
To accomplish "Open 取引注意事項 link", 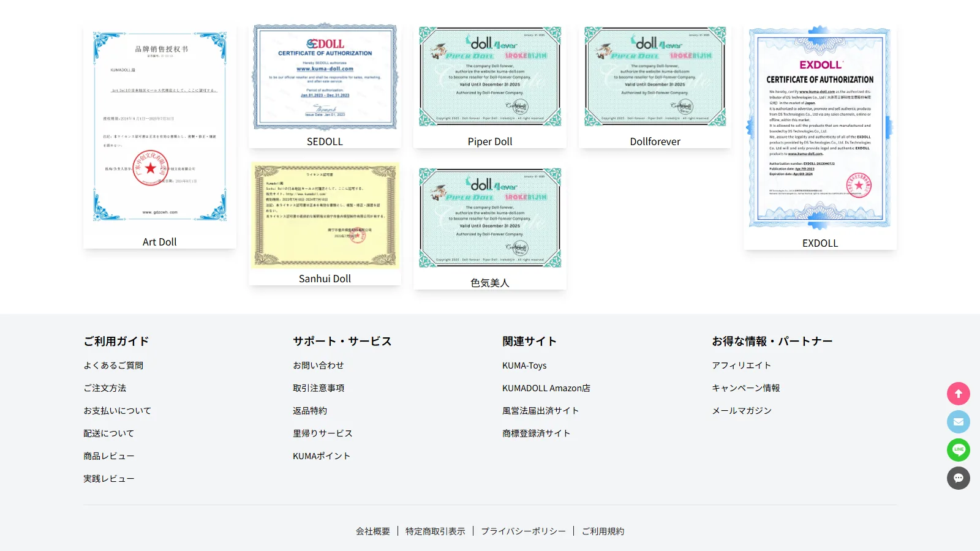I will click(318, 388).
